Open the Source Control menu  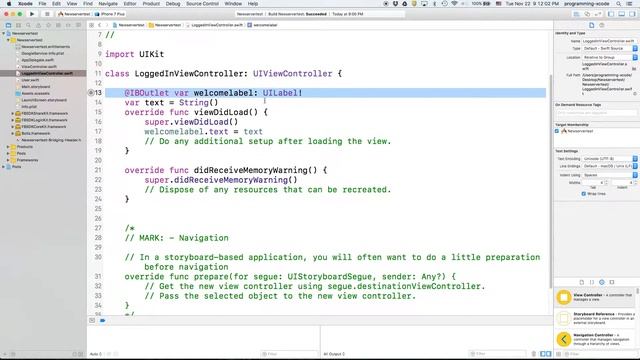202,4
